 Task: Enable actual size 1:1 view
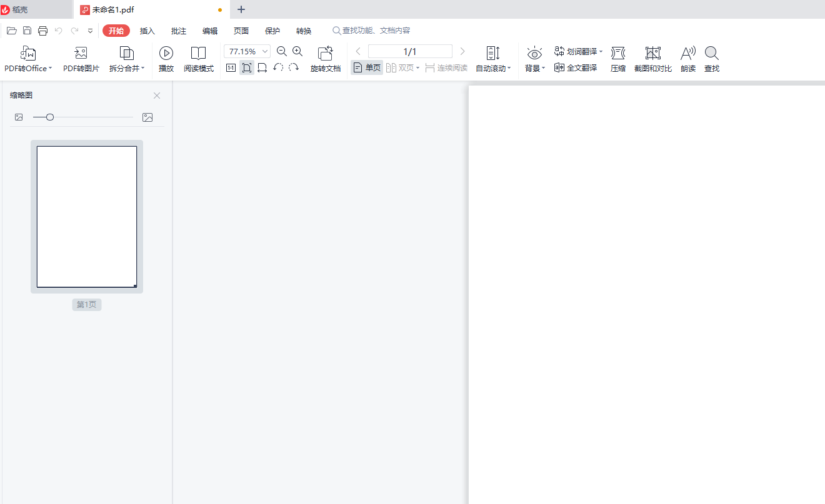click(x=231, y=68)
